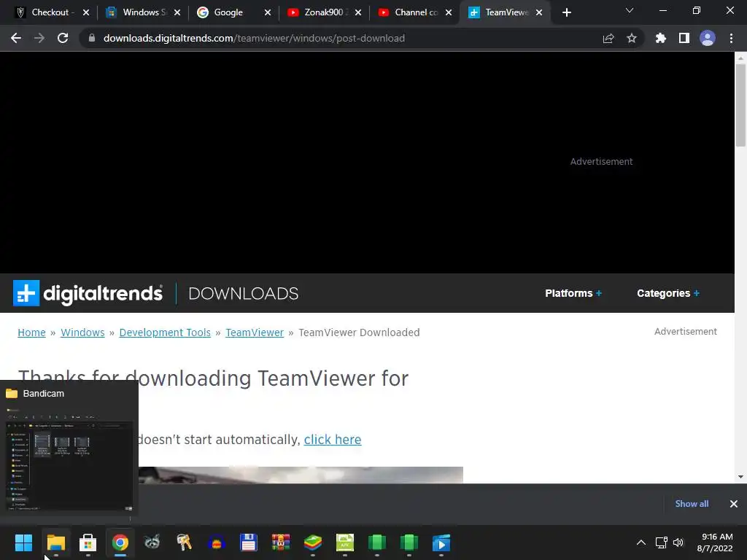Expand the Platforms menu

coord(573,293)
